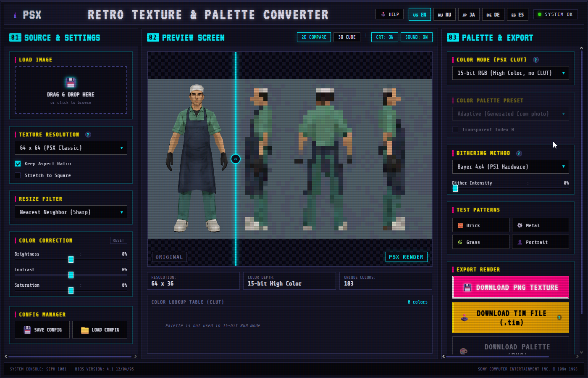Click the Download PNG floppy icon
This screenshot has width=588, height=378.
pos(467,288)
